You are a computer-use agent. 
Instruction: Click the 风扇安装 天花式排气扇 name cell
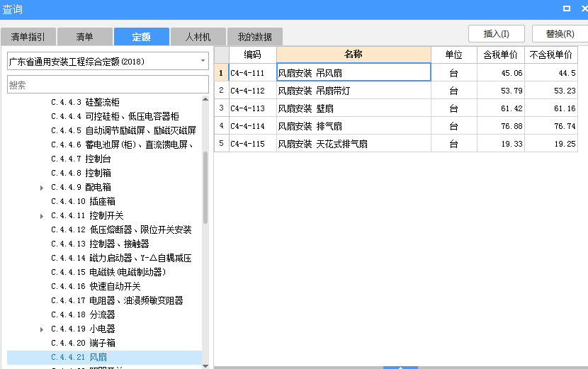(x=354, y=144)
